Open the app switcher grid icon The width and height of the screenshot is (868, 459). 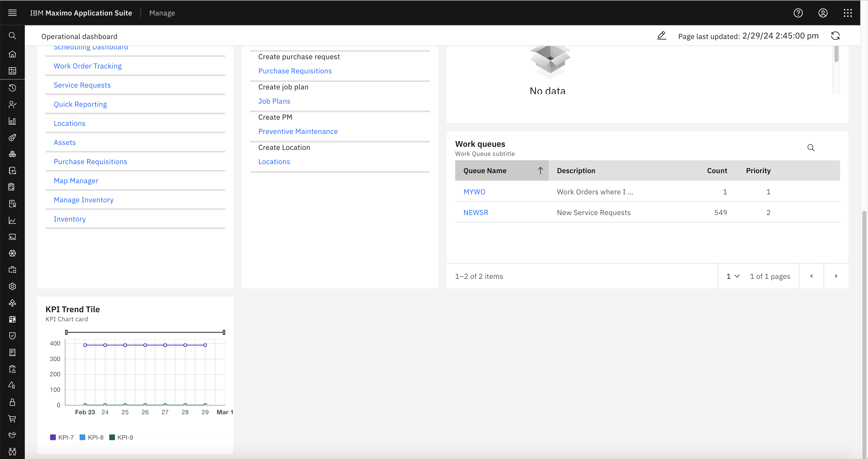848,13
